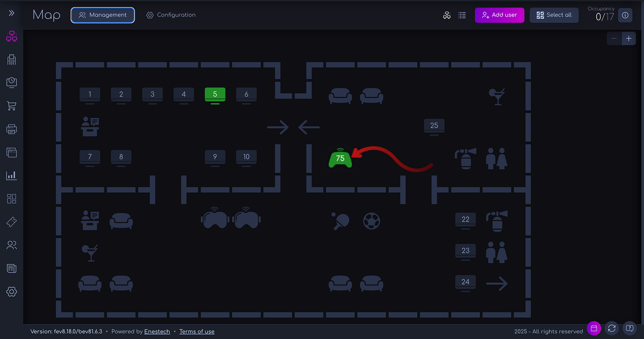Viewport: 644px width, 339px height.
Task: Click the soccer ball icon
Action: pos(372,221)
